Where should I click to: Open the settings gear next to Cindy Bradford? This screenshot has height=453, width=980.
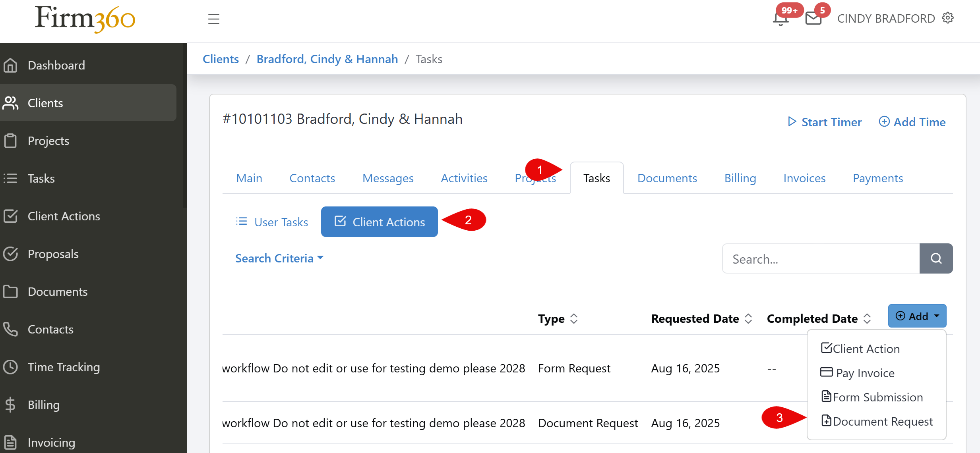coord(948,18)
